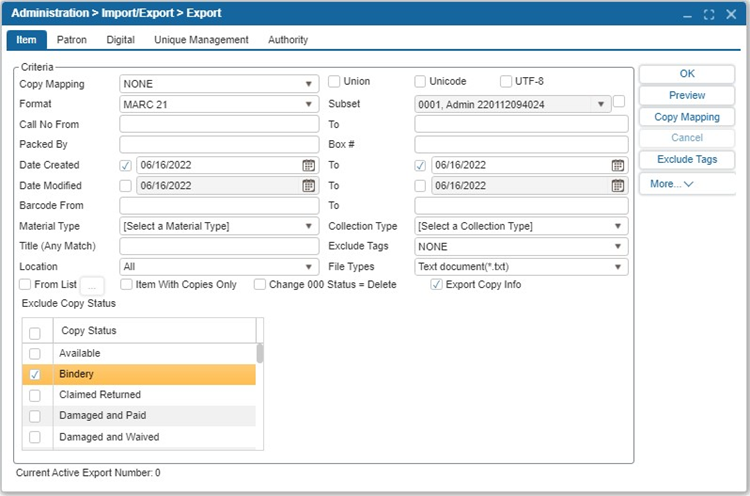Open calendar for Date Created from field

309,165
